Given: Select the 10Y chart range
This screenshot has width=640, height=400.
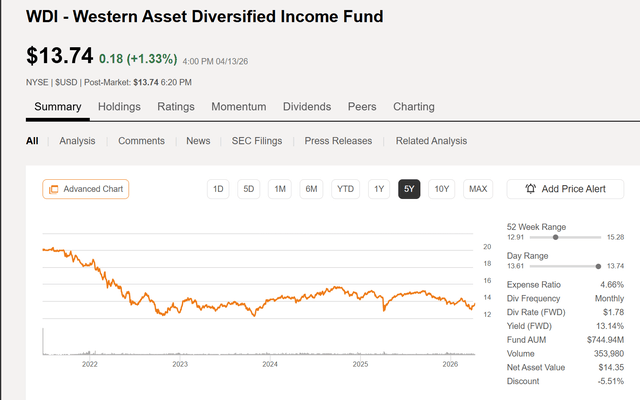Looking at the screenshot, I should [442, 189].
